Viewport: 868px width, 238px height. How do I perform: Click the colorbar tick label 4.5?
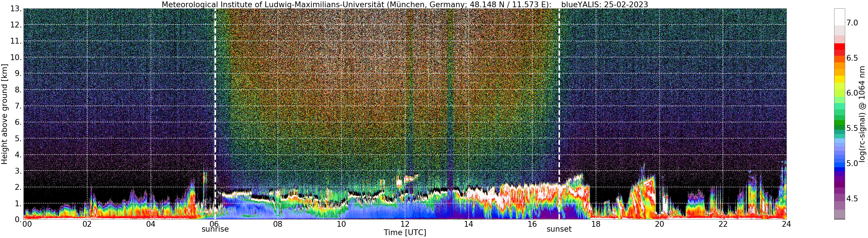tap(852, 198)
